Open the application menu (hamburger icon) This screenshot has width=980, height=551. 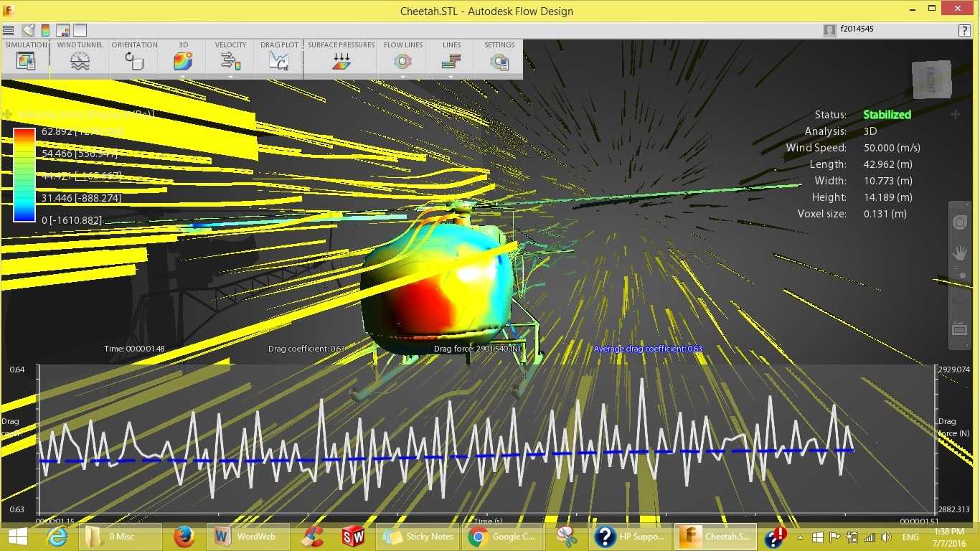(x=9, y=30)
